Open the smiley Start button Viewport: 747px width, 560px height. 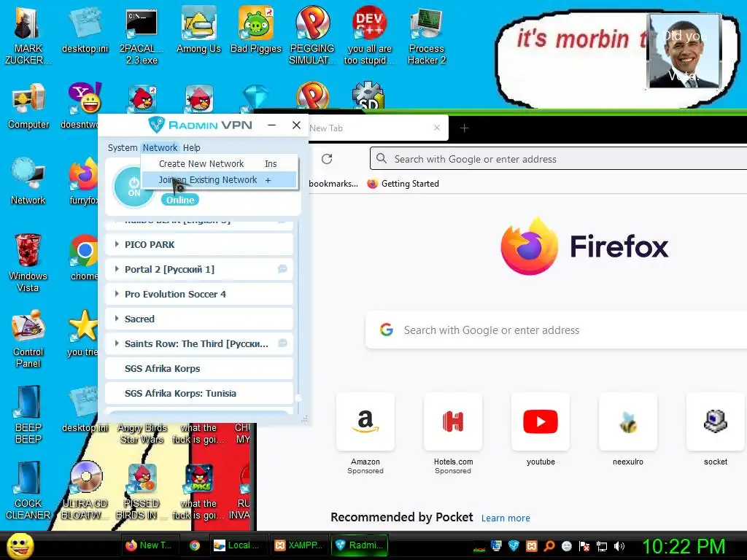(20, 545)
